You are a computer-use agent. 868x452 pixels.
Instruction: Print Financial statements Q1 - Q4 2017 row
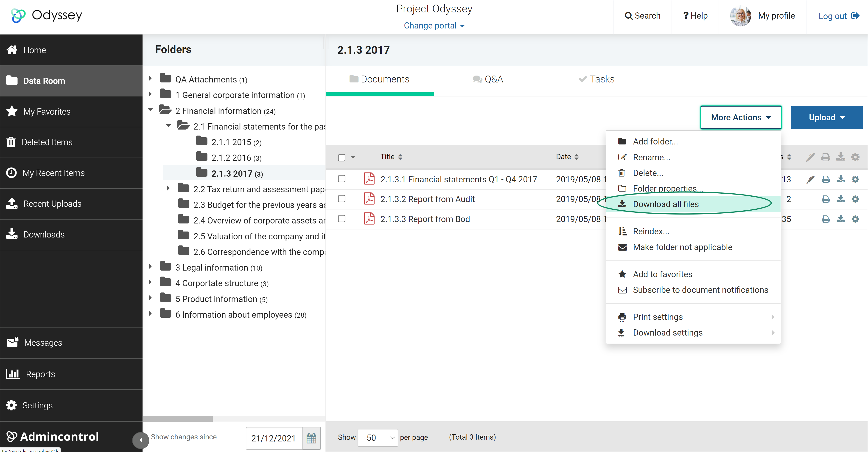point(826,179)
